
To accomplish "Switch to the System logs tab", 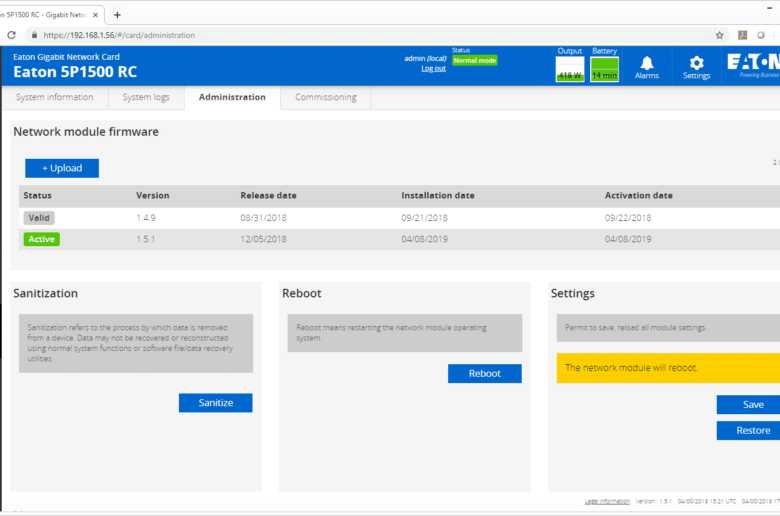I will tap(146, 97).
